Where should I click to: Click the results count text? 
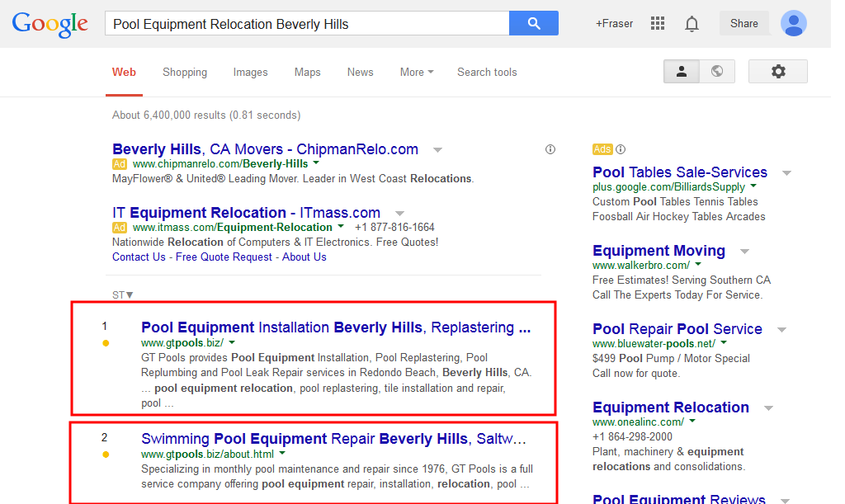pos(206,115)
